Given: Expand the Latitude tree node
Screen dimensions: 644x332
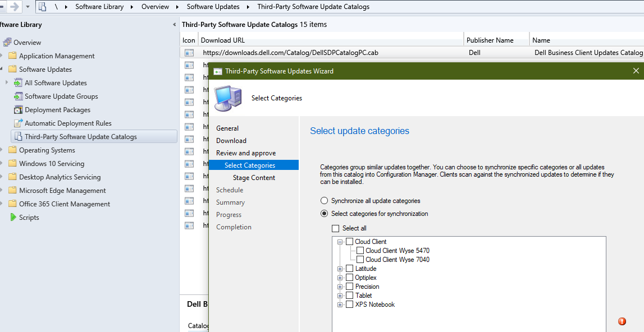Looking at the screenshot, I should [x=340, y=269].
